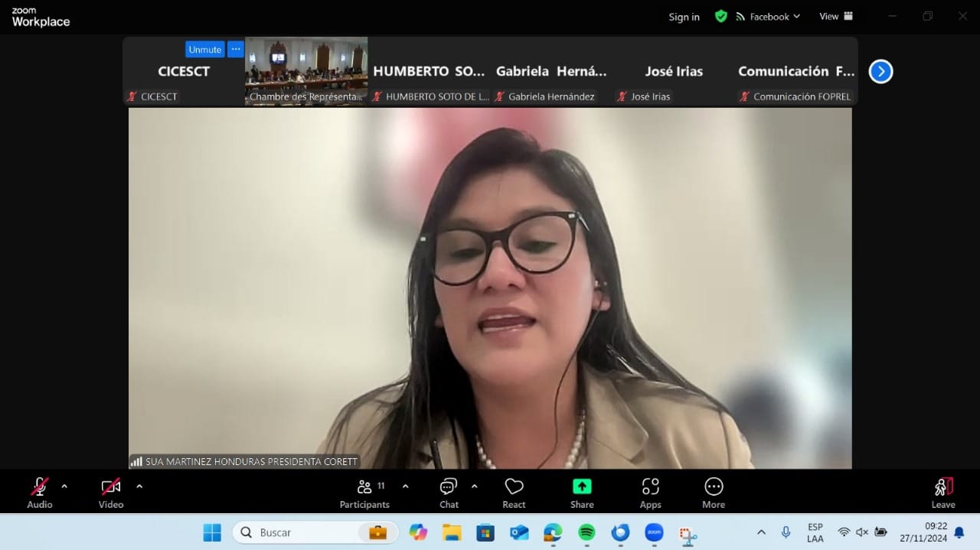Open Microsoft Edge from the taskbar
The image size is (980, 550).
pyautogui.click(x=553, y=532)
